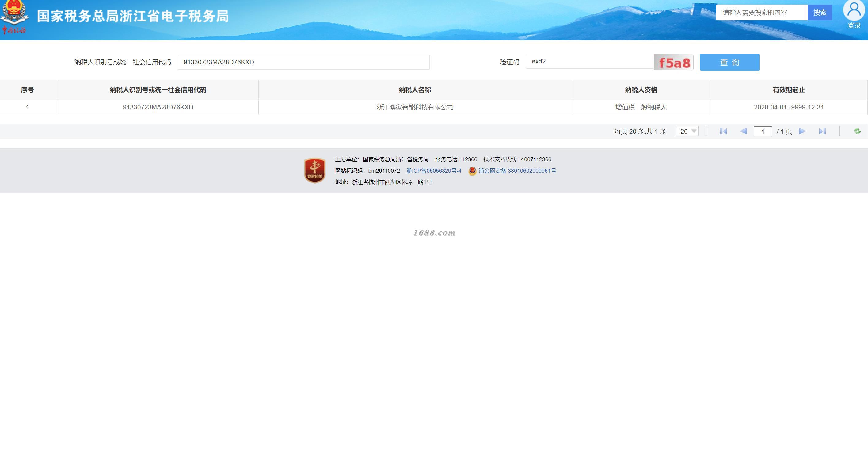Click the 纳税人识别号或统一社会信用代码 column header
Viewport: 868px width, 464px height.
pyautogui.click(x=158, y=90)
